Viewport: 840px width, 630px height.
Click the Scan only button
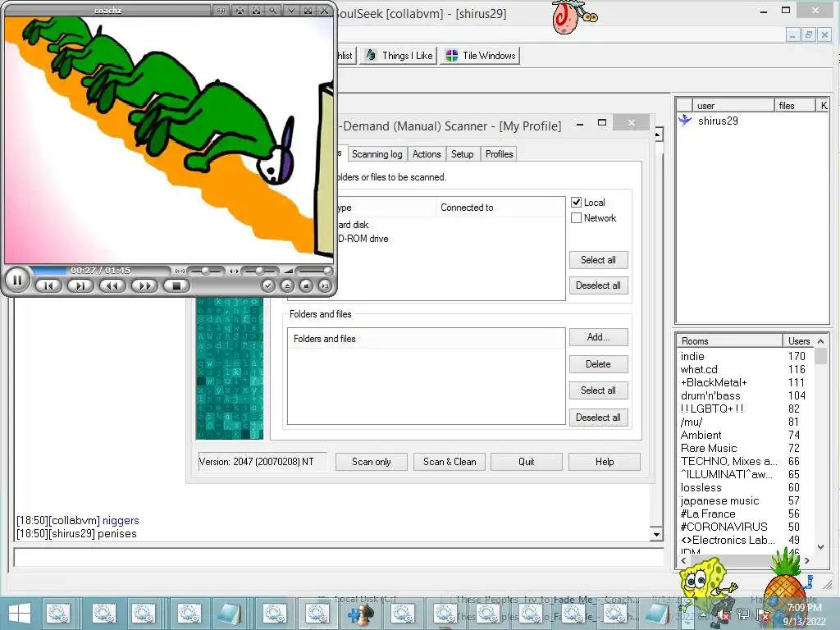tap(372, 462)
